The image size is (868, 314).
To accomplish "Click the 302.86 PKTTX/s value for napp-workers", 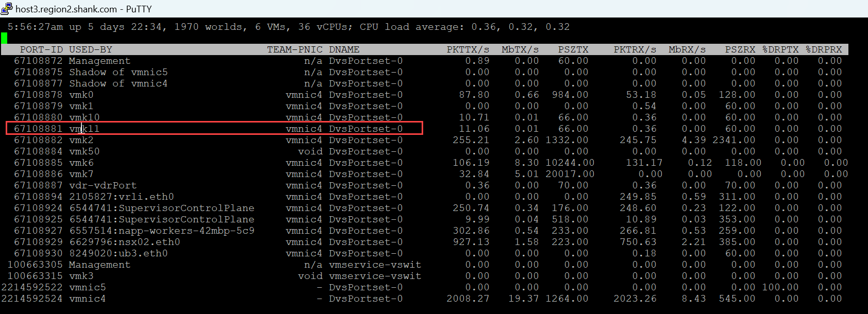I will pos(471,231).
